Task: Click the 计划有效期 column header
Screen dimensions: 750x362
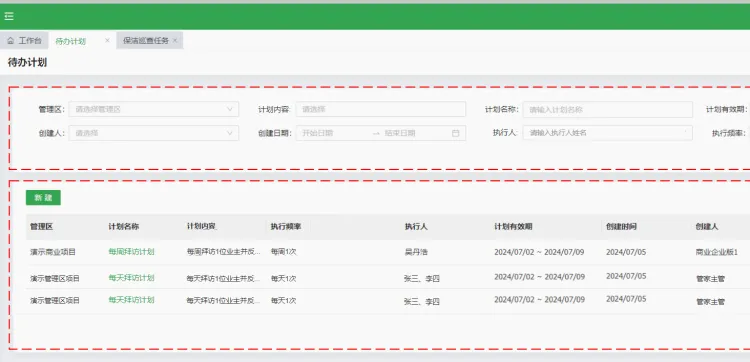Action: tap(513, 227)
